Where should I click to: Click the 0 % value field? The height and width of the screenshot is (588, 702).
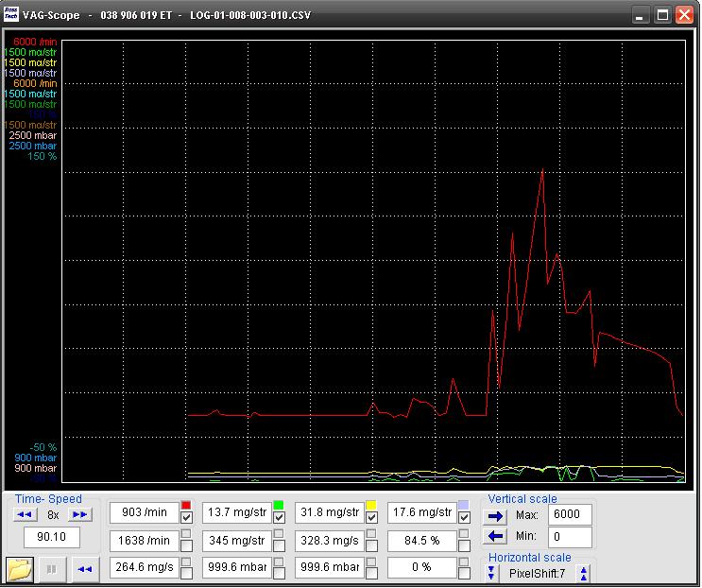(422, 567)
